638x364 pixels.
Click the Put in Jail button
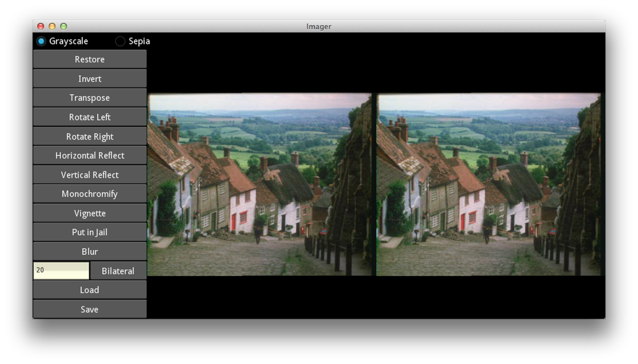pos(90,232)
